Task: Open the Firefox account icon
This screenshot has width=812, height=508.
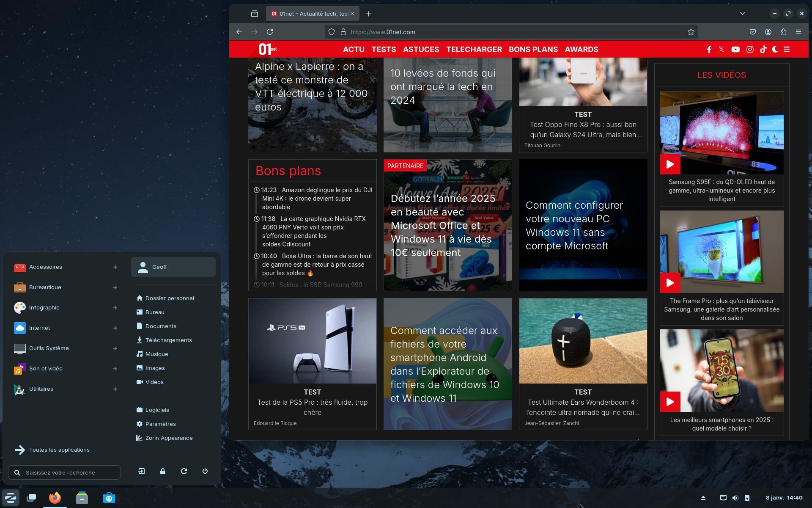Action: coord(768,32)
